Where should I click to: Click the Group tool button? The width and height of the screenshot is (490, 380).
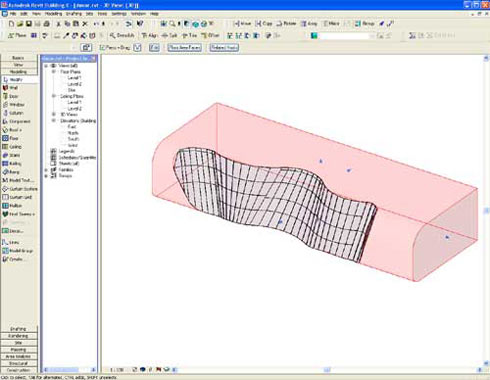click(x=364, y=24)
